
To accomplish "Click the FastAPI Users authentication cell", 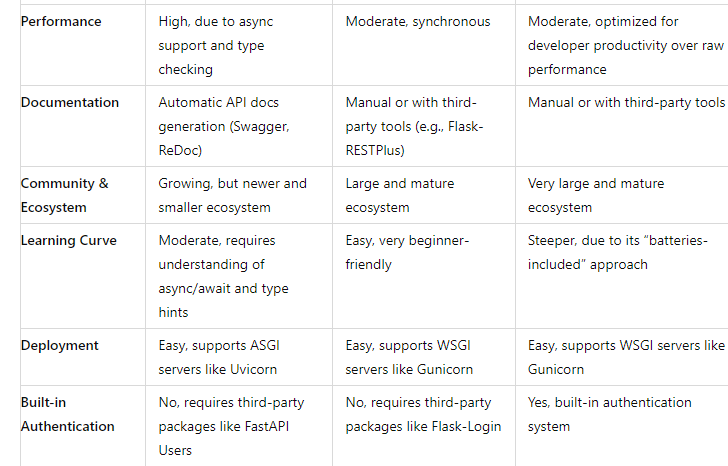I will coord(231,426).
